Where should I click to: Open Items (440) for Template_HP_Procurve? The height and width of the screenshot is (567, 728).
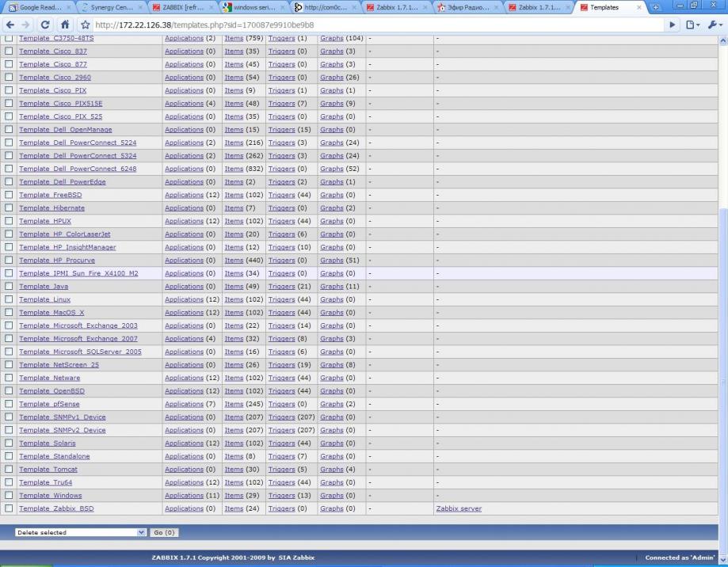click(x=234, y=261)
